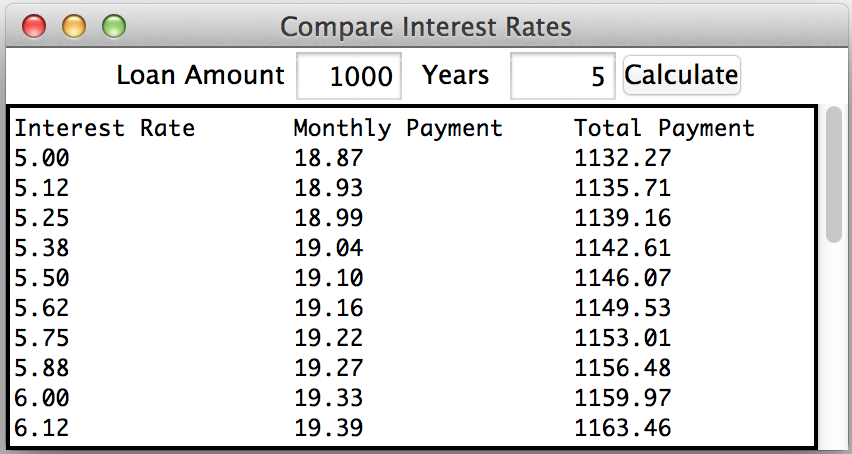Click the Loan Amount label
852x454 pixels.
pyautogui.click(x=200, y=75)
